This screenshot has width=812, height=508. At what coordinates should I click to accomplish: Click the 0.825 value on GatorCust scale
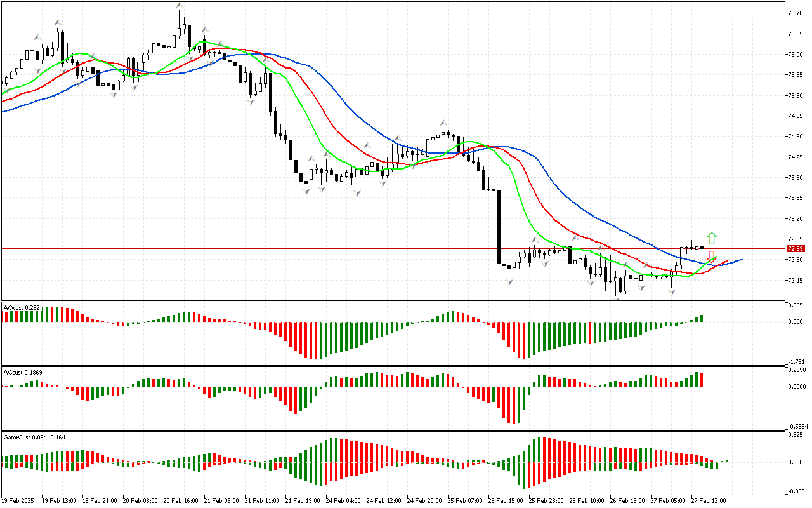coord(795,434)
